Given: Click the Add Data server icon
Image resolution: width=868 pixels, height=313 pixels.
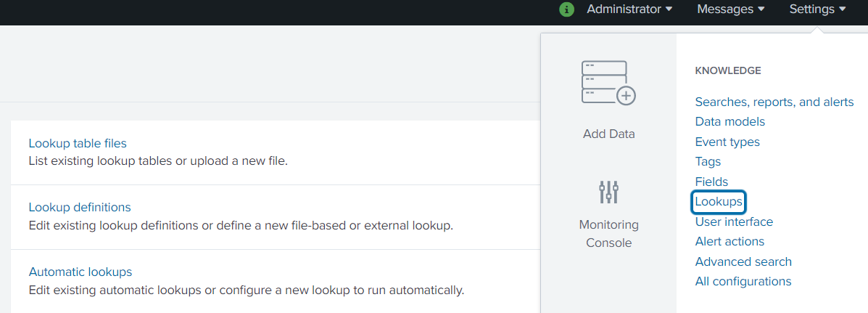Looking at the screenshot, I should pyautogui.click(x=608, y=83).
